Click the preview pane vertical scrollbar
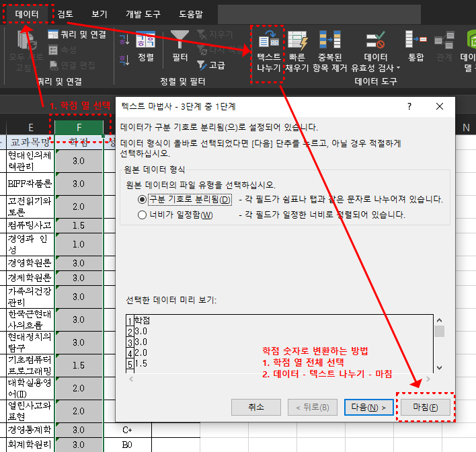Viewport: 476px width, 452px height. 439,343
